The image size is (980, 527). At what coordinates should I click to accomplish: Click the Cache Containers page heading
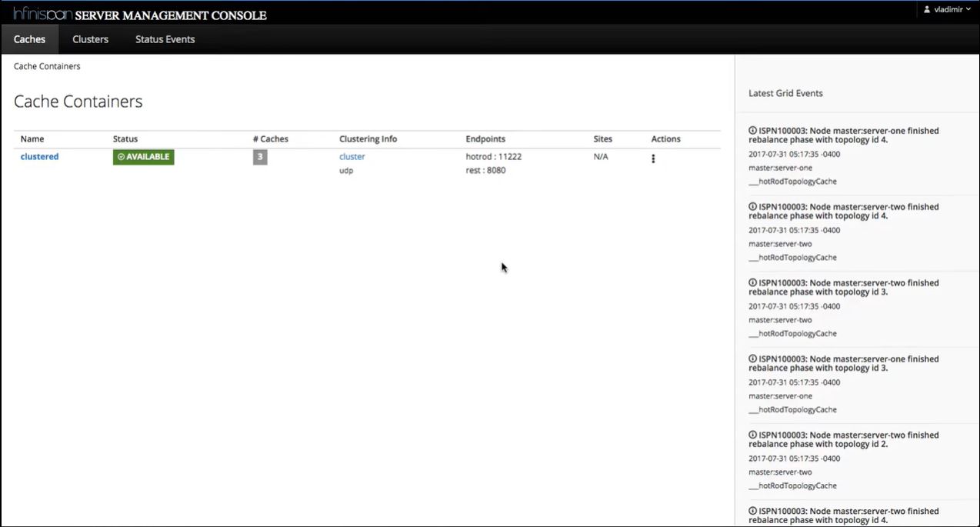[x=78, y=102]
